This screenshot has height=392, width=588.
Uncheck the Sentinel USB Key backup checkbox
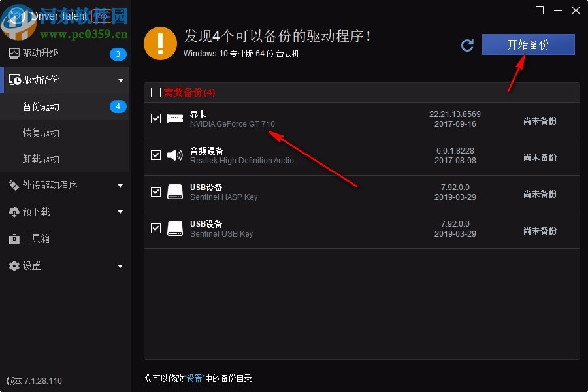(156, 228)
